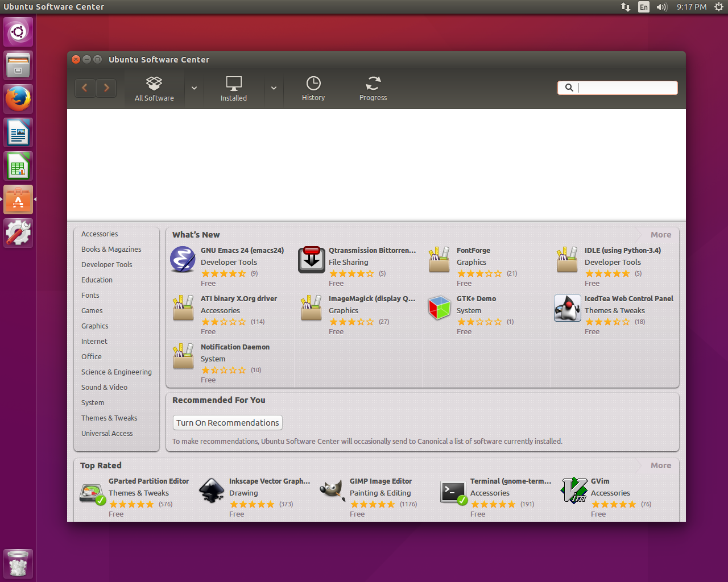Go back with the left arrow button
Screen dimensions: 728x582
tap(85, 88)
